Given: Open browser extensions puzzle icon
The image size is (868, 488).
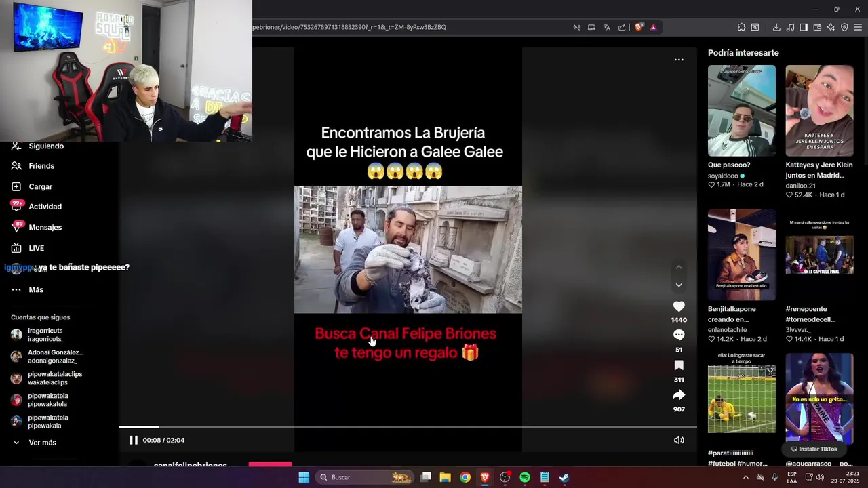Looking at the screenshot, I should click(x=741, y=27).
